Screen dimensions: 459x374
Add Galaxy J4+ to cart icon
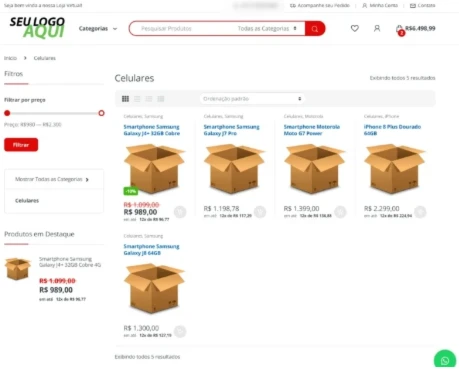pos(180,212)
